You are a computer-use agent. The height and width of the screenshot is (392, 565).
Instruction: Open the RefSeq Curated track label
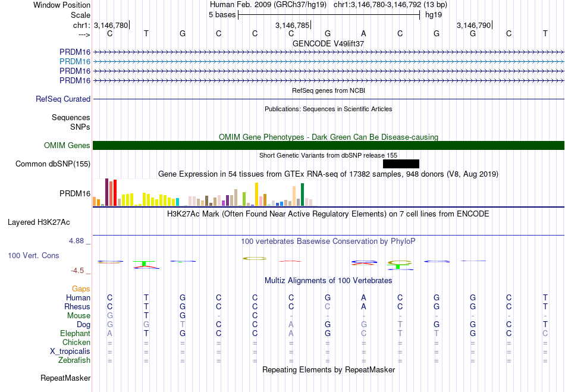pyautogui.click(x=63, y=99)
